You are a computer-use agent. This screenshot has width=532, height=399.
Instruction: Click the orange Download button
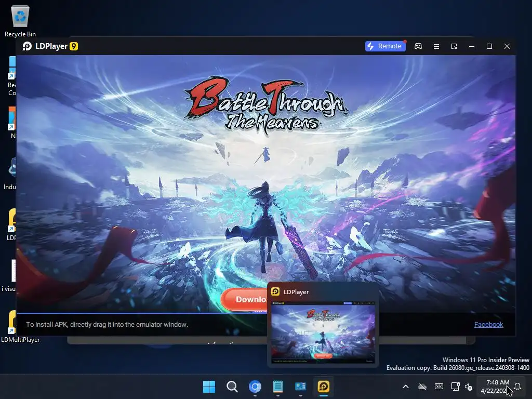(x=244, y=299)
